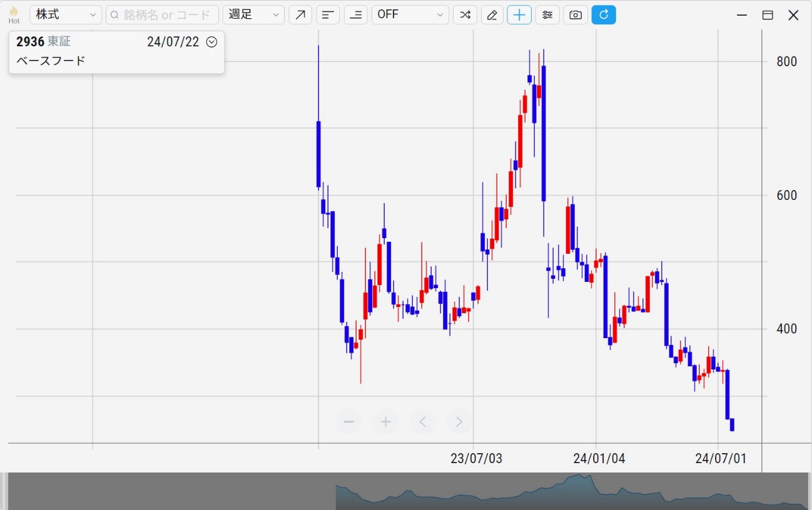The image size is (812, 510).
Task: Take a chart screenshot with camera icon
Action: point(576,15)
